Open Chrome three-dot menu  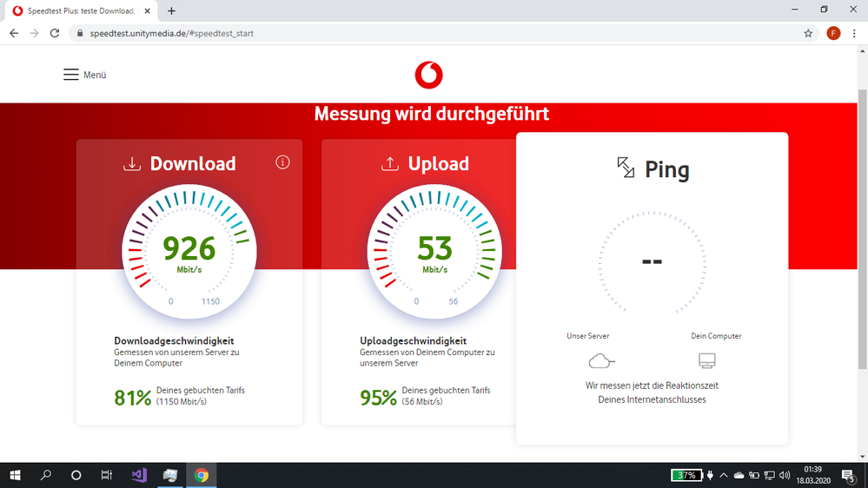click(x=855, y=33)
